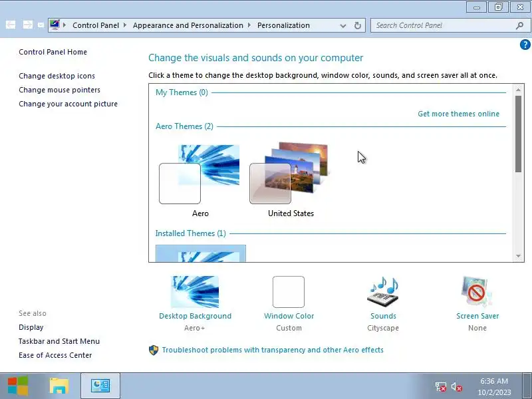
Task: Click the Sounds text link
Action: coord(383,316)
